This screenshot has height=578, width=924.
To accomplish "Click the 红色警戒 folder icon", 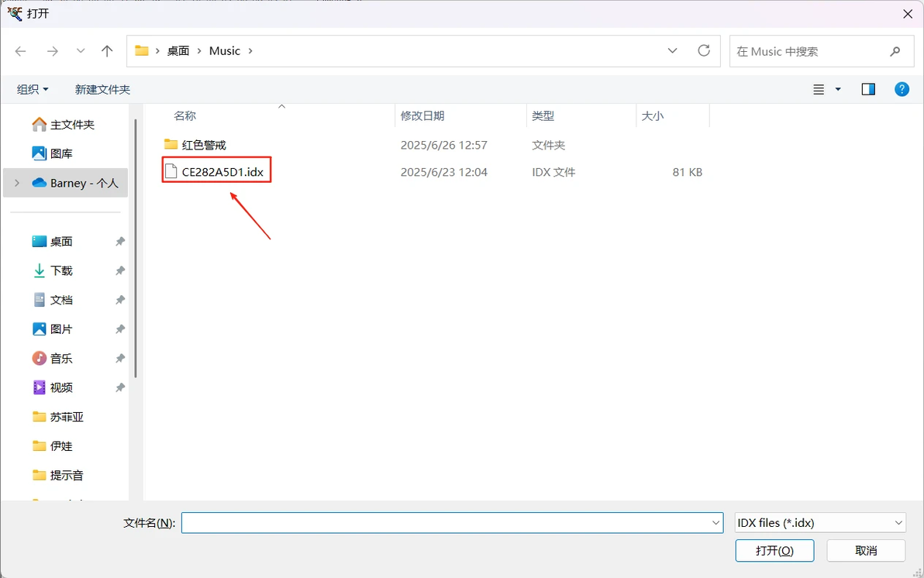I will point(171,144).
